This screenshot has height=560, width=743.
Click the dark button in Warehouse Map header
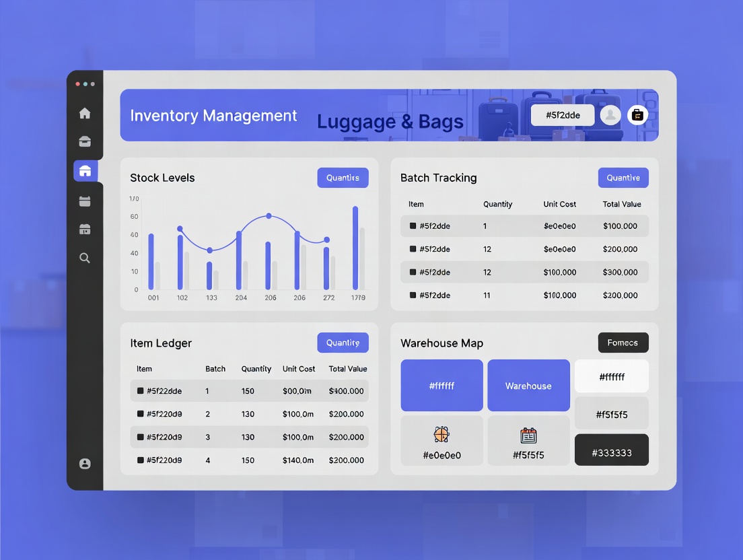(623, 343)
